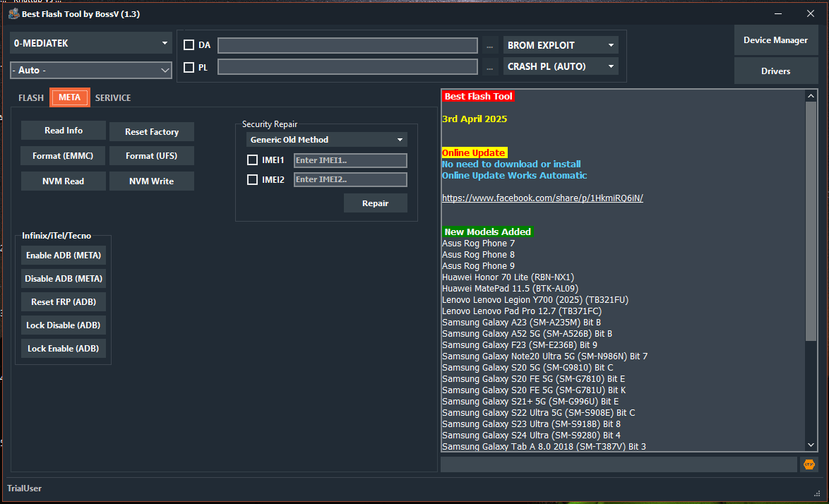Tick the IMEI2 checkbox
The height and width of the screenshot is (504, 829).
click(x=253, y=179)
